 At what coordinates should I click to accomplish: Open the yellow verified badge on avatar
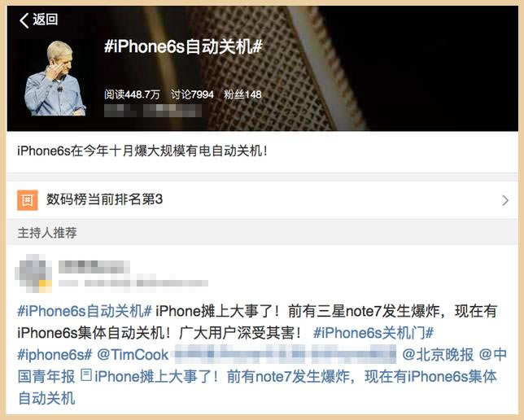point(46,286)
